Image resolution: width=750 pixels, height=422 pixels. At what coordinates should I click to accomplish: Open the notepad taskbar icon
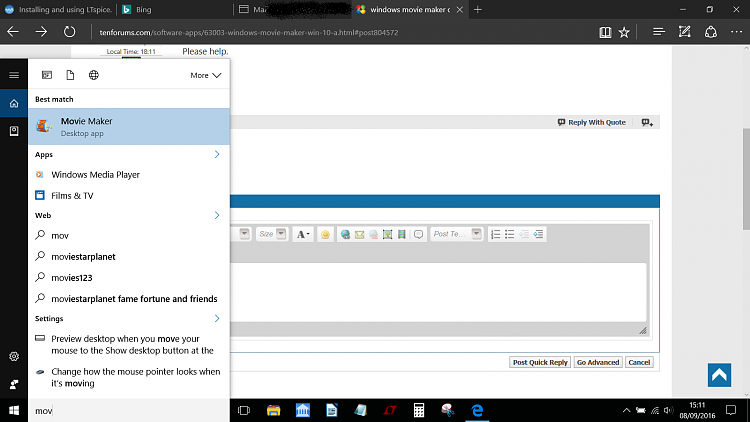tap(361, 411)
